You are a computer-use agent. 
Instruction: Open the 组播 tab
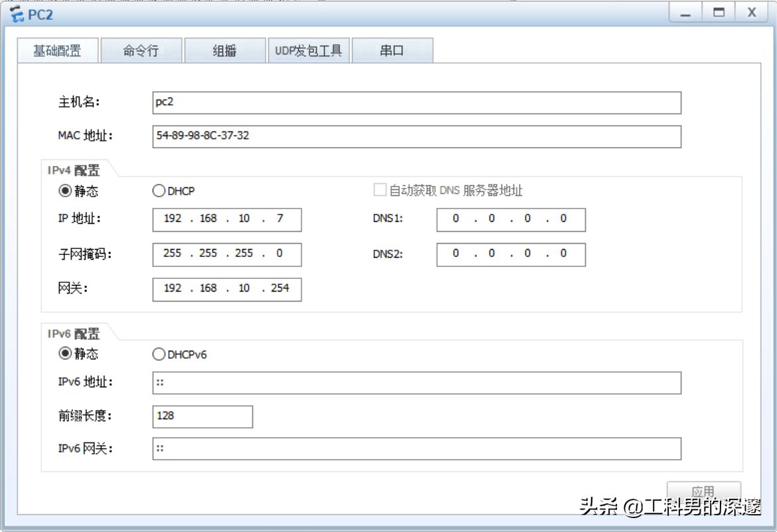pyautogui.click(x=224, y=51)
